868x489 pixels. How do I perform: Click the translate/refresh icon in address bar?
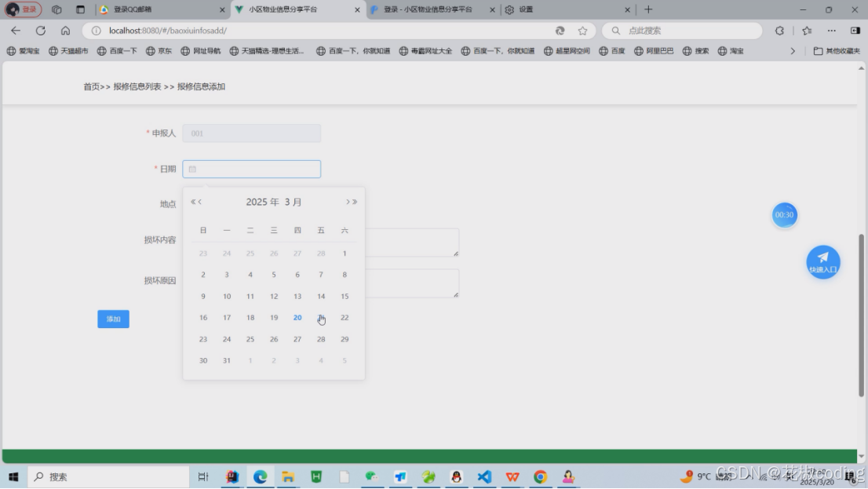click(560, 31)
